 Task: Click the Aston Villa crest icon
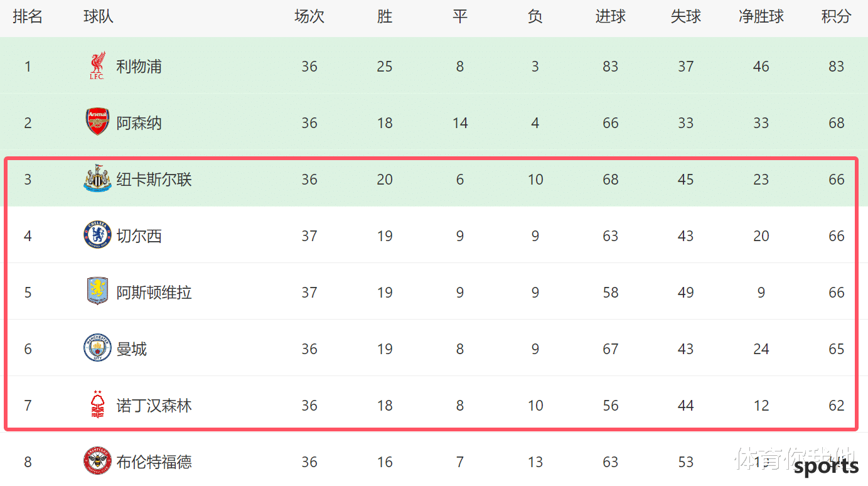click(x=97, y=291)
